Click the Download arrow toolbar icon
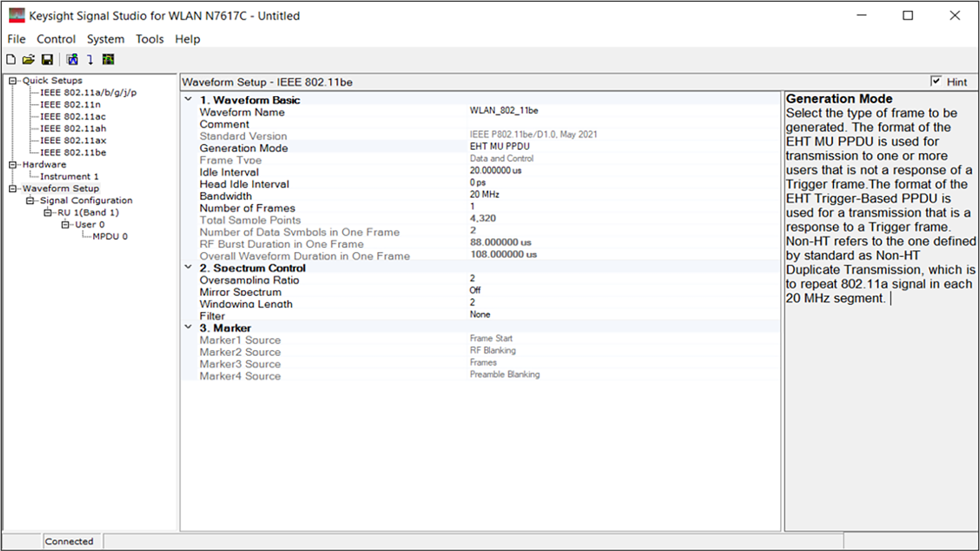The image size is (980, 551). pyautogui.click(x=90, y=59)
